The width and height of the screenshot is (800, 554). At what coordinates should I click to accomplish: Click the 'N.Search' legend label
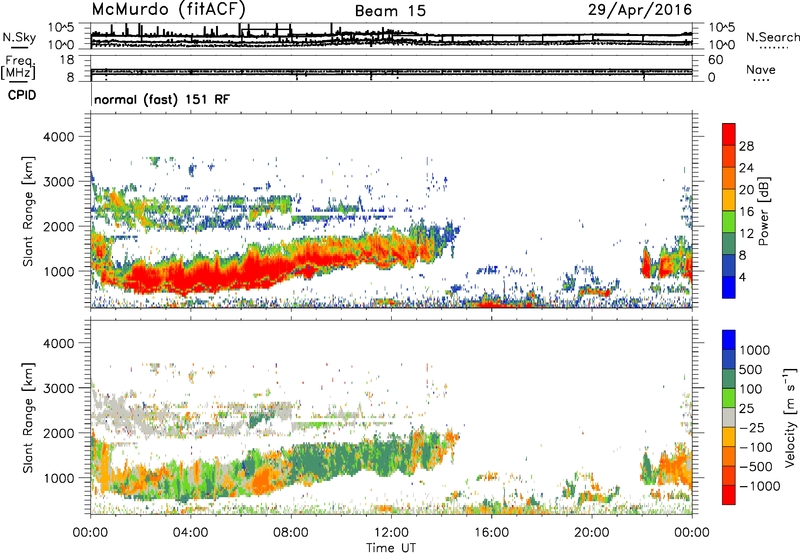pyautogui.click(x=772, y=37)
